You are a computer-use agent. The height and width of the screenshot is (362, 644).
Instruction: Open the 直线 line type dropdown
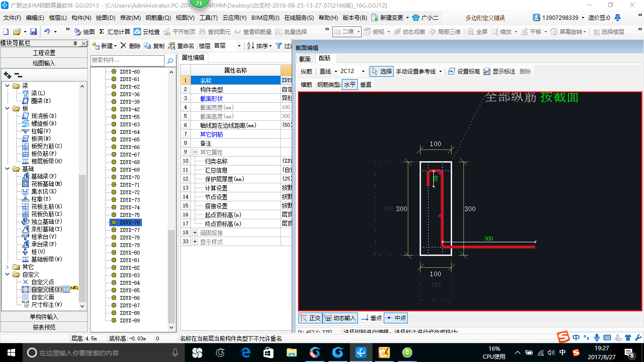click(x=335, y=71)
